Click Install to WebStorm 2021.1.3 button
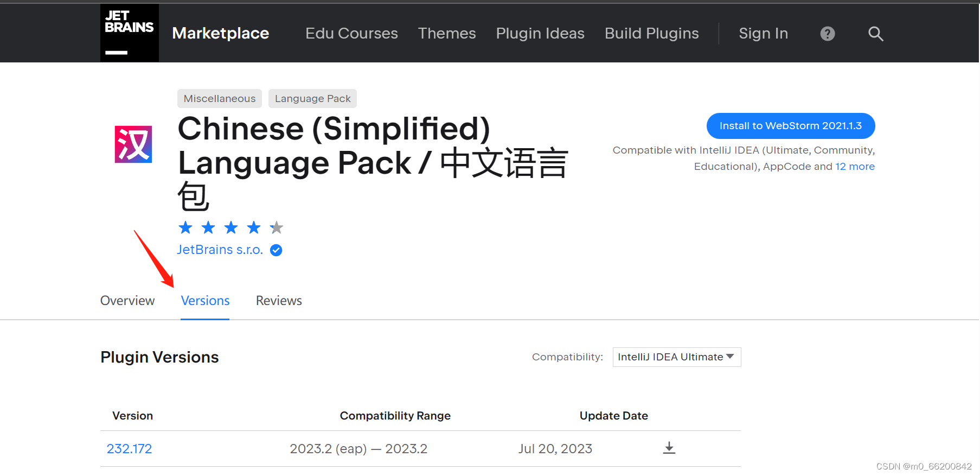 point(790,126)
